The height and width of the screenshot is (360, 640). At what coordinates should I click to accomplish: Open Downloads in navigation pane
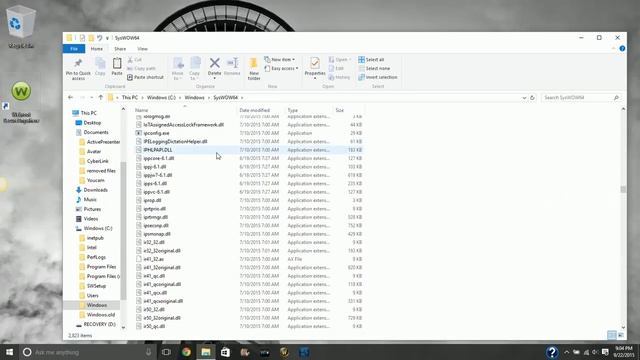click(96, 190)
